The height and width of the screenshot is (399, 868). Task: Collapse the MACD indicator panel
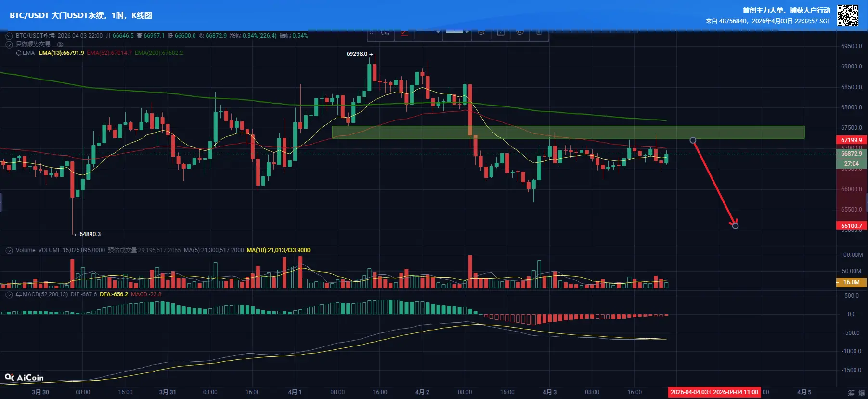[x=9, y=294]
